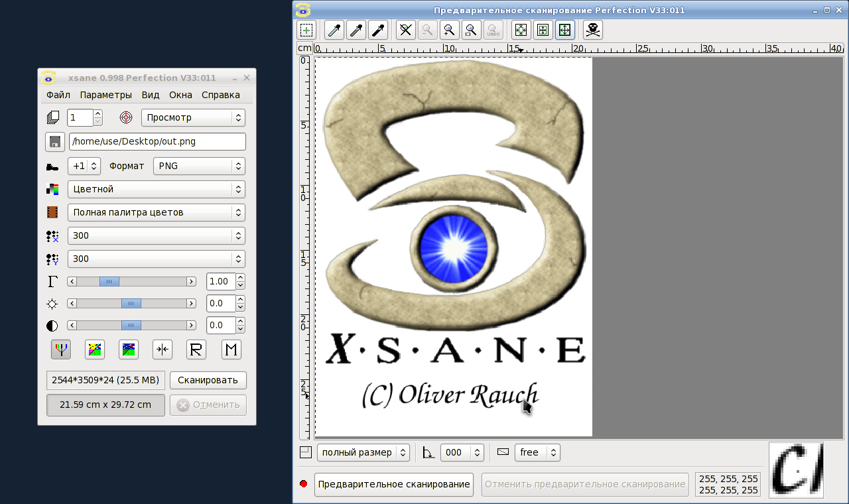Screen dimensions: 849x504
Task: Click the auto enhancement icon
Action: tap(95, 349)
